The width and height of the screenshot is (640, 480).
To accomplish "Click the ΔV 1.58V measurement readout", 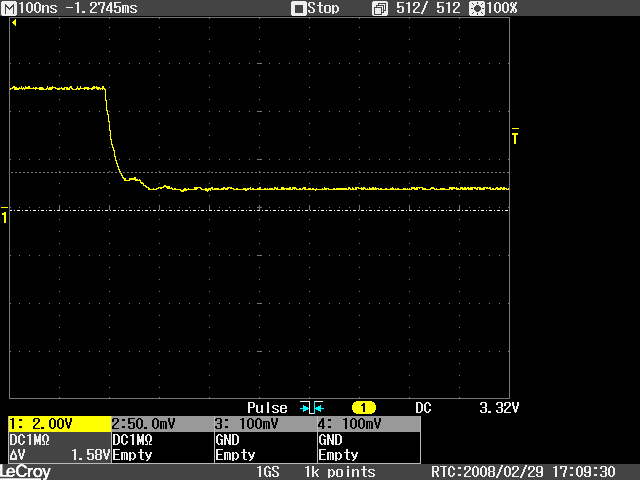I will point(58,454).
